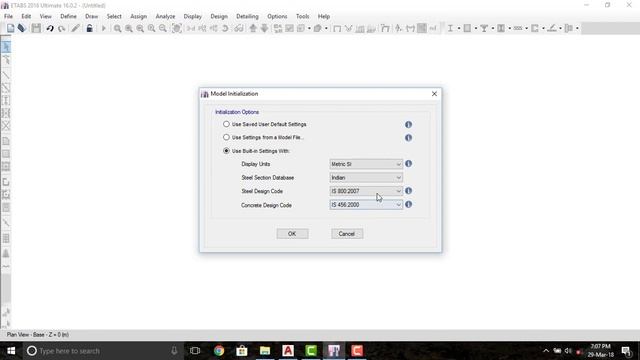Open the Steel Design Code dropdown (IS 800:2007)
The width and height of the screenshot is (640, 360).
(366, 191)
